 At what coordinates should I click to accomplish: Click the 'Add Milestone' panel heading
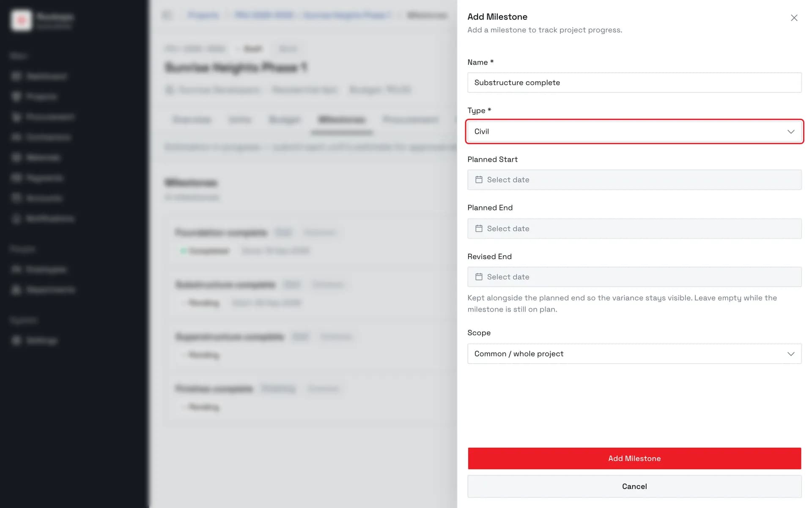[497, 17]
